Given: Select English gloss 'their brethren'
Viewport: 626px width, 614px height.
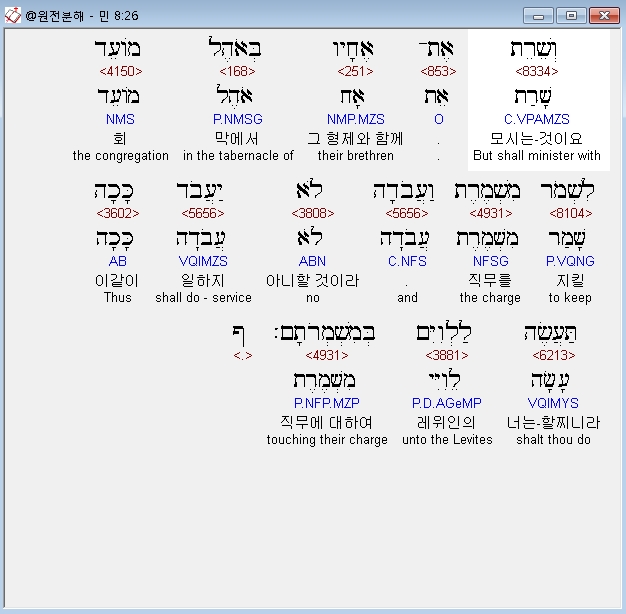Looking at the screenshot, I should point(355,155).
